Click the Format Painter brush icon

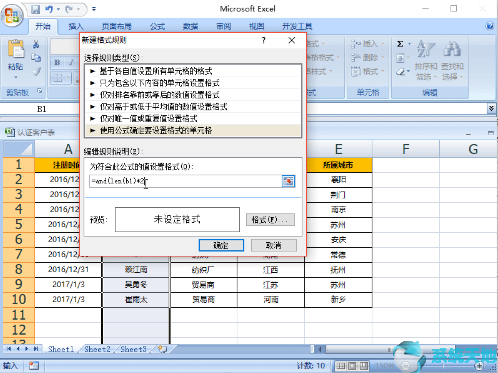36,71
